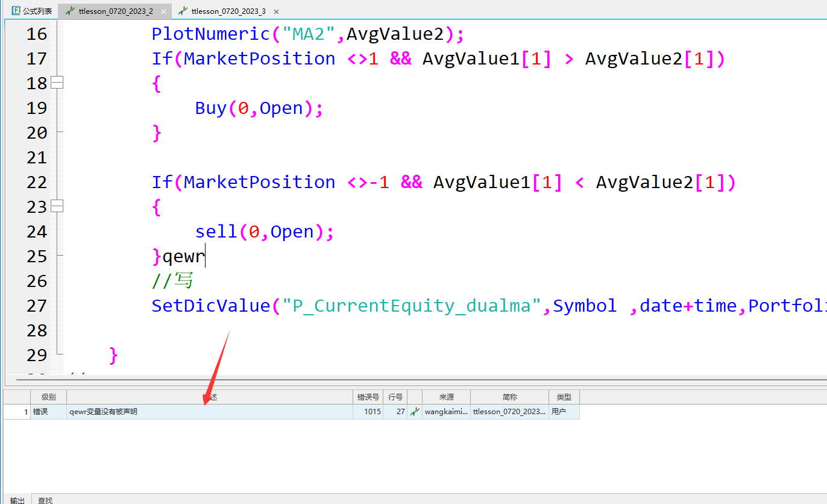Collapse the code block at line 18
This screenshot has height=504, width=827.
pyautogui.click(x=57, y=83)
